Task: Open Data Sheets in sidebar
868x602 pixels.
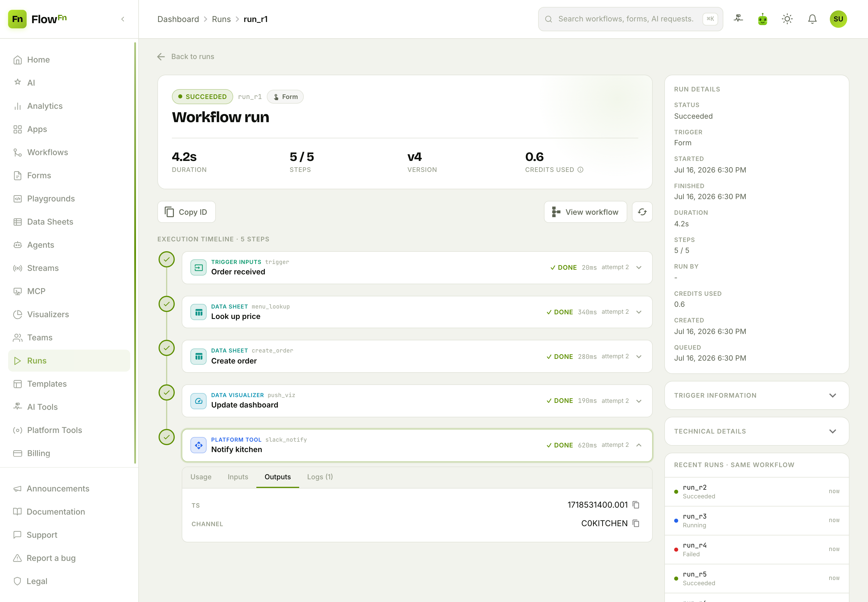Action: [x=69, y=222]
